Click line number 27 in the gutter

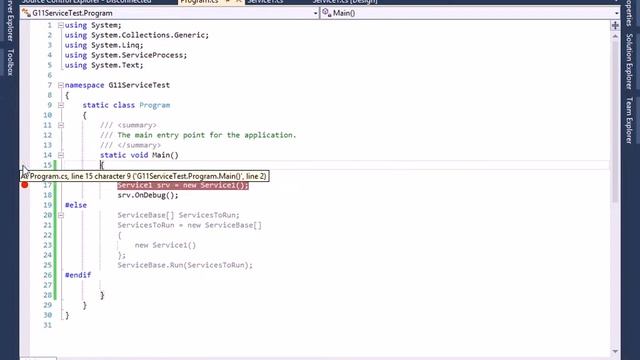point(48,285)
